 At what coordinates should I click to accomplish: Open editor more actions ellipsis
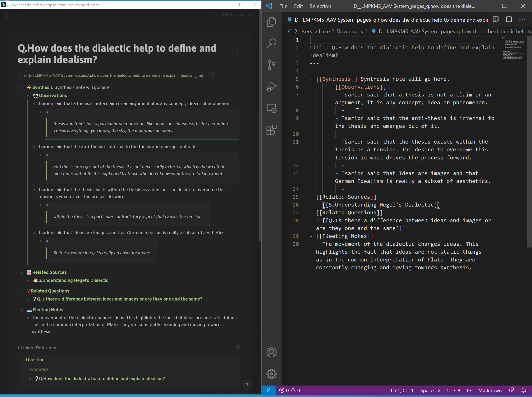522,20
